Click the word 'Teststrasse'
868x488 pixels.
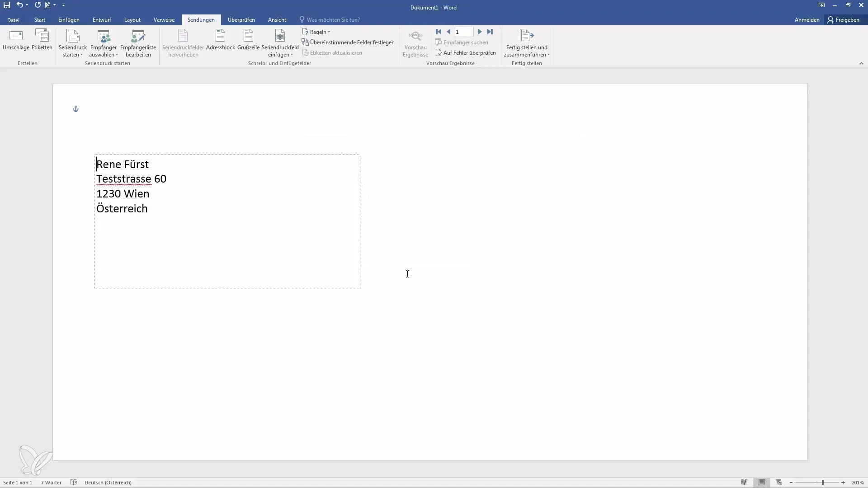(x=124, y=179)
